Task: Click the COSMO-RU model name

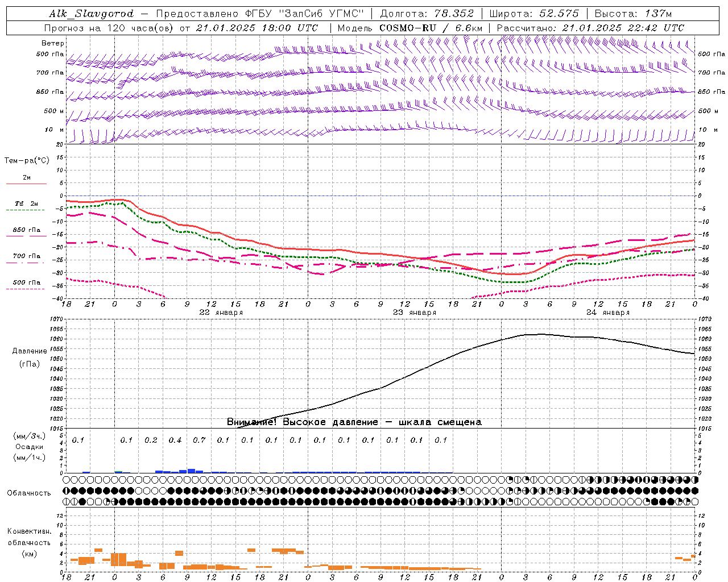Action: pos(407,28)
